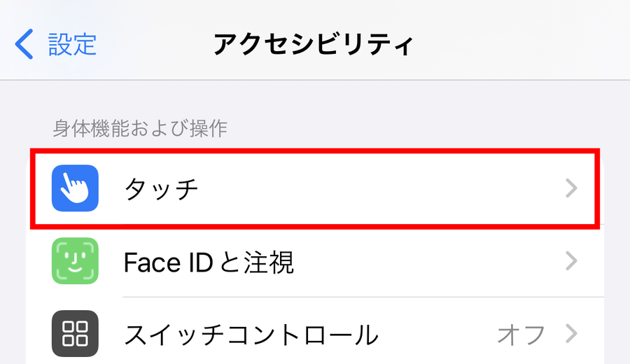630x364 pixels.
Task: Tap the gray Switch Control grid icon
Action: click(75, 334)
